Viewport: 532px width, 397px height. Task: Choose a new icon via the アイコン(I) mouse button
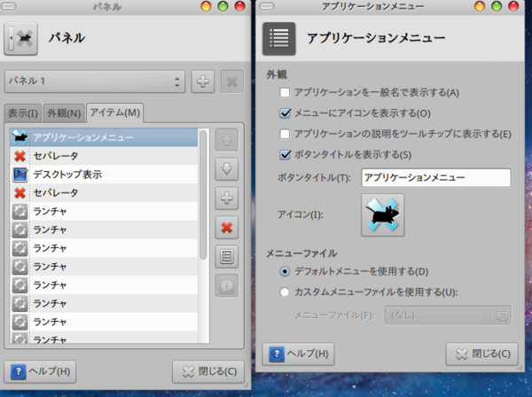(x=382, y=215)
